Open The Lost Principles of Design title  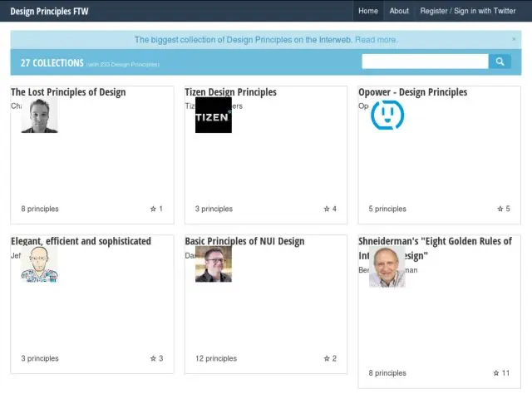coord(68,91)
